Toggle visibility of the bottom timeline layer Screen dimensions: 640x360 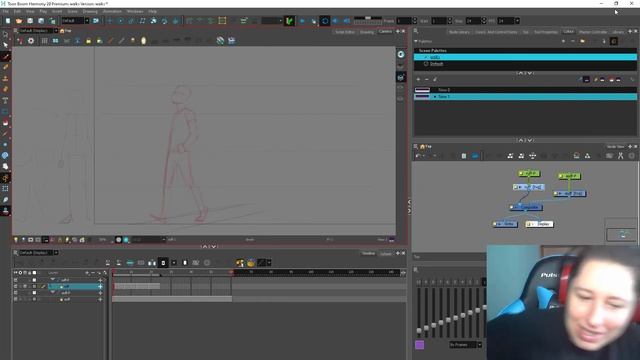click(x=16, y=299)
